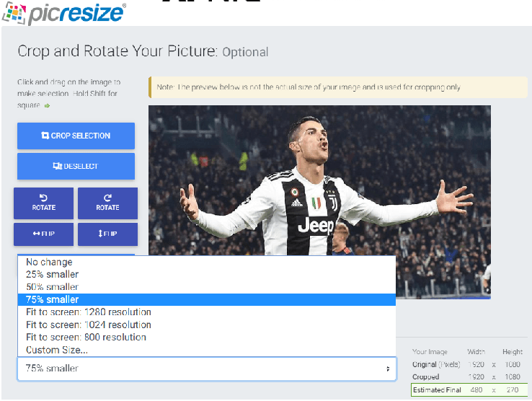Image resolution: width=532 pixels, height=401 pixels.
Task: Choose the '50% smaller' option
Action: (207, 287)
